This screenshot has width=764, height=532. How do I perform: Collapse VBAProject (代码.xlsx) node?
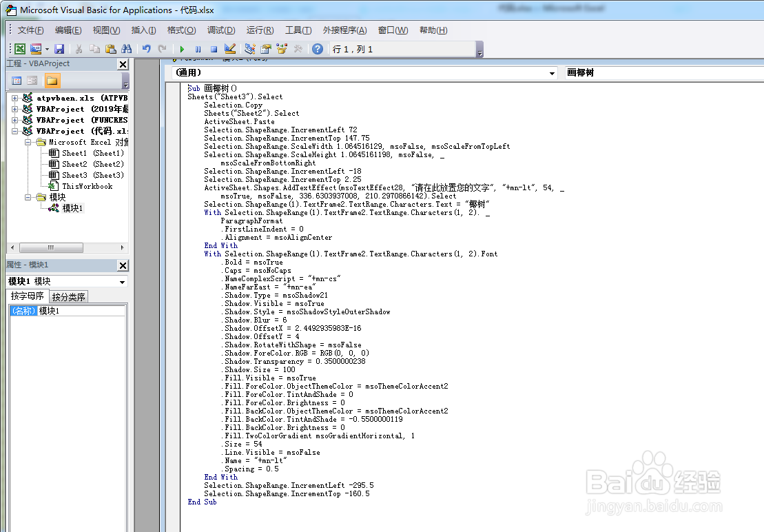click(x=14, y=131)
